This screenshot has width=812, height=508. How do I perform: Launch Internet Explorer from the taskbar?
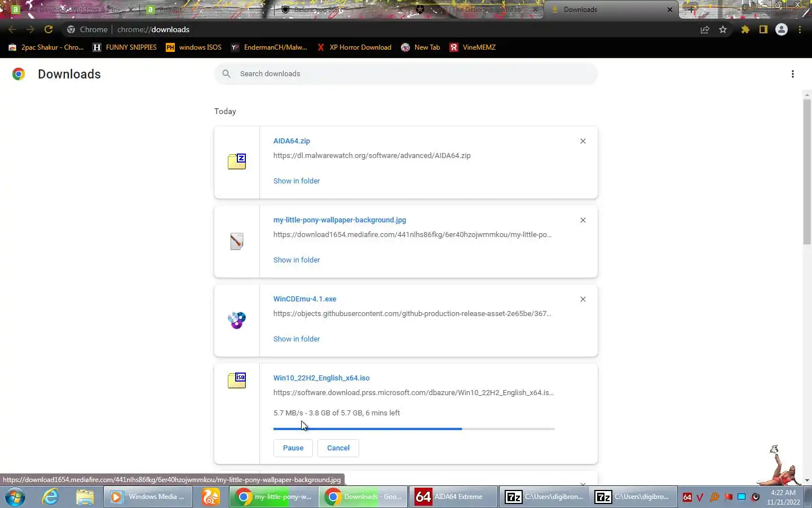tap(50, 497)
